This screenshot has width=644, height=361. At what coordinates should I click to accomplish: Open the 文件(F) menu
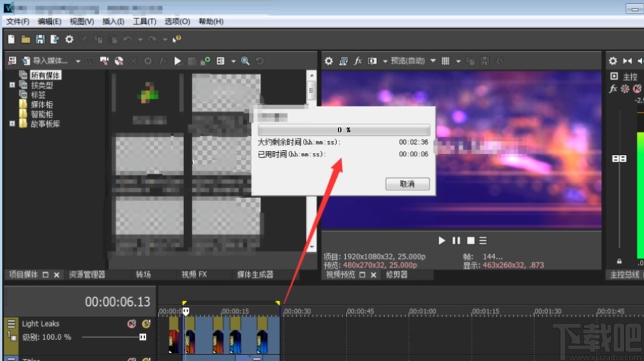tap(18, 21)
